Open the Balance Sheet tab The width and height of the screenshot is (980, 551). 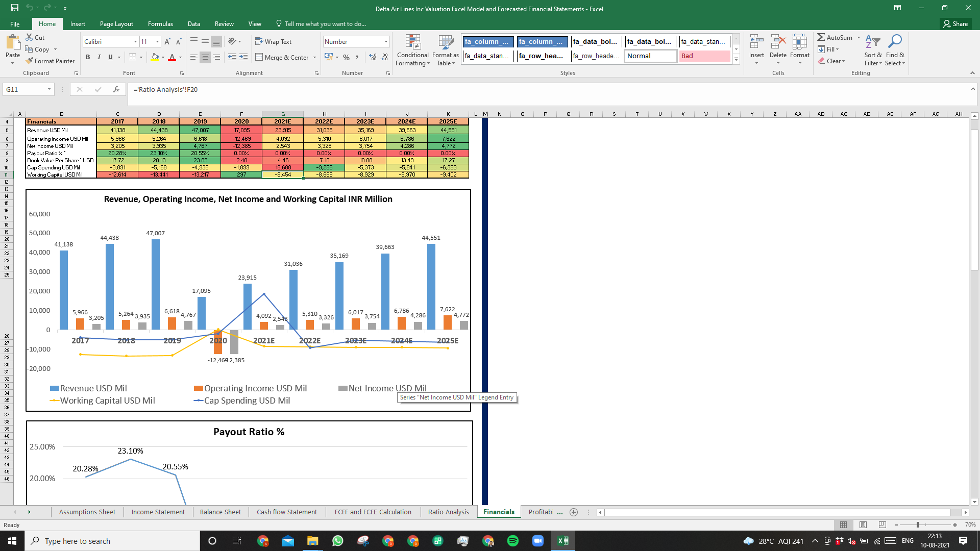pos(220,512)
